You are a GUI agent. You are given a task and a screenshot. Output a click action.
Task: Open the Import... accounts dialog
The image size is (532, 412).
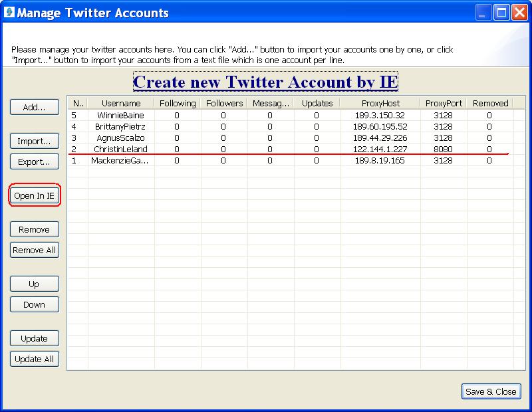click(x=35, y=141)
